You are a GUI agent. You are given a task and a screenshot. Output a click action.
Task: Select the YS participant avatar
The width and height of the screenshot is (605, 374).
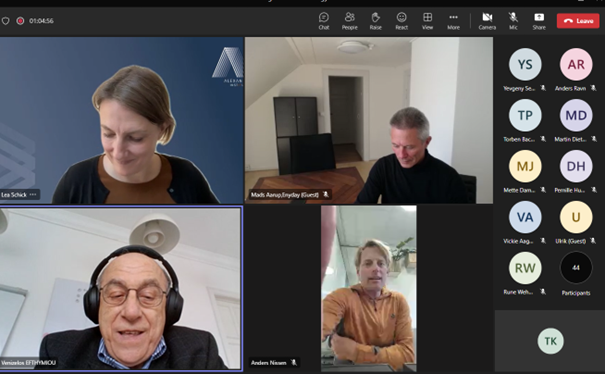(x=525, y=64)
